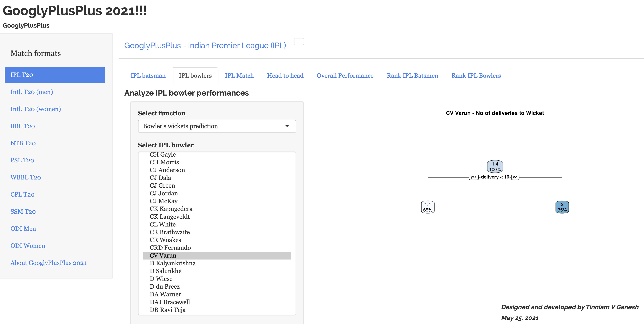Open the Overall Performance tab
The image size is (644, 324).
point(345,76)
